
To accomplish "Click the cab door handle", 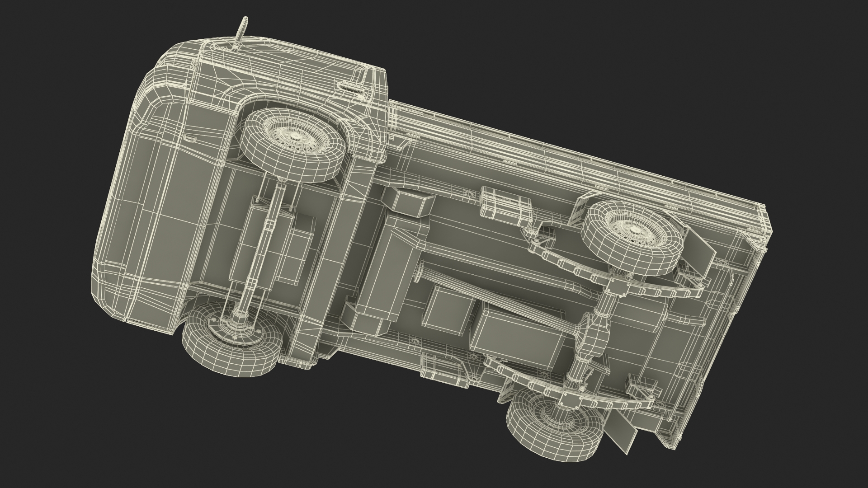I will [x=351, y=86].
